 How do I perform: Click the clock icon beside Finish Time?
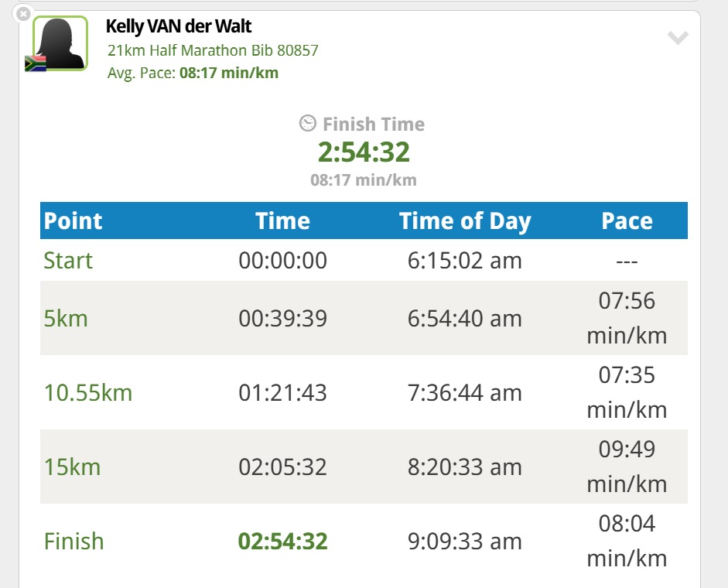307,124
